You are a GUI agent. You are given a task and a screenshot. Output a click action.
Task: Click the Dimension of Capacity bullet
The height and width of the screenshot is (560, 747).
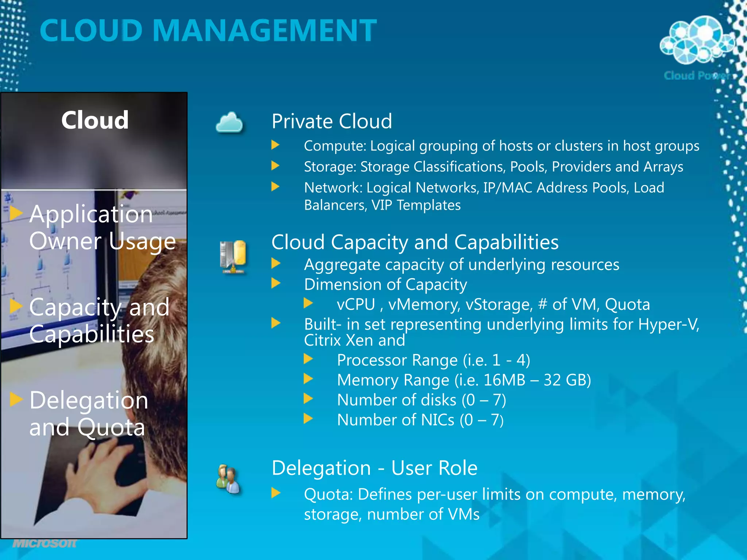385,285
